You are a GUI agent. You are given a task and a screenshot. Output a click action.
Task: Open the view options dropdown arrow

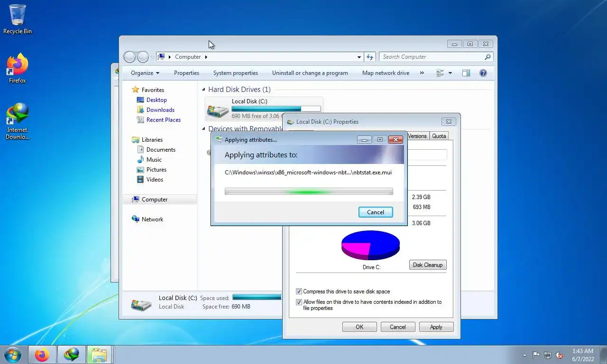450,73
